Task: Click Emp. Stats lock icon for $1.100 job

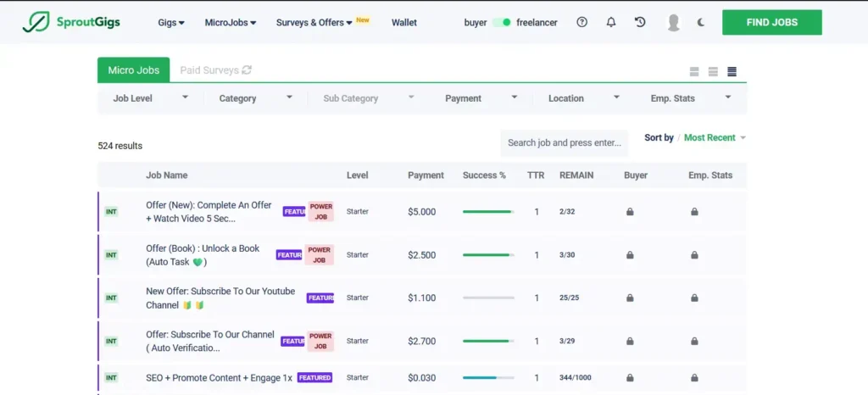Action: click(694, 298)
